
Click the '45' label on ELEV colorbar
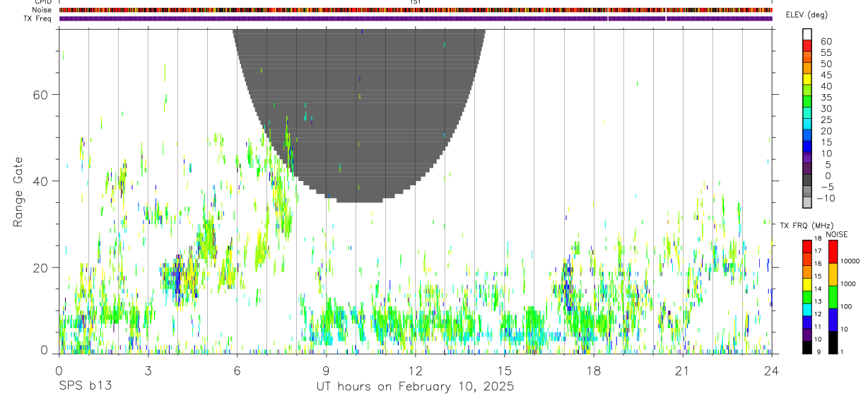pyautogui.click(x=826, y=75)
